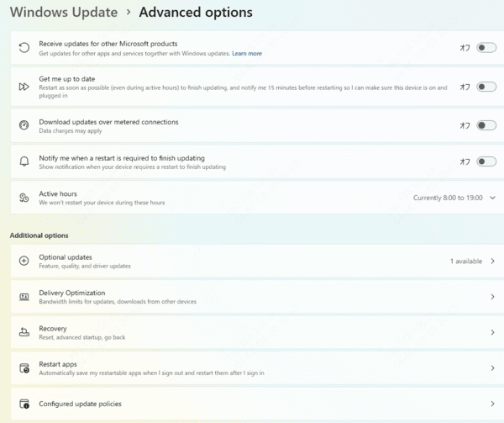Screen dimensions: 504x423
Task: Click the refresh icon beside Receive updates for other Microsoft products
Action: coord(24,48)
